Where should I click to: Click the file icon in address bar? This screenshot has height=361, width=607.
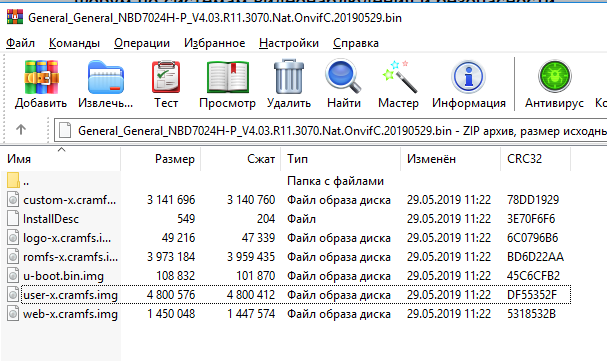65,130
